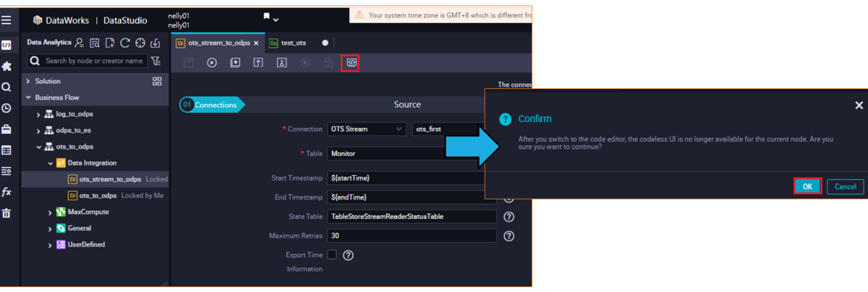Open the fx functions panel in left rail

pos(7,192)
